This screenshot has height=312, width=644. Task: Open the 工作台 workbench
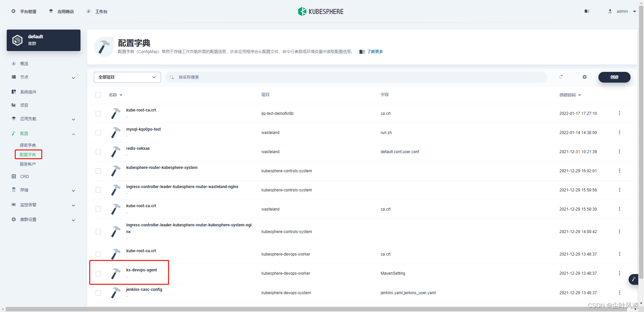(97, 11)
